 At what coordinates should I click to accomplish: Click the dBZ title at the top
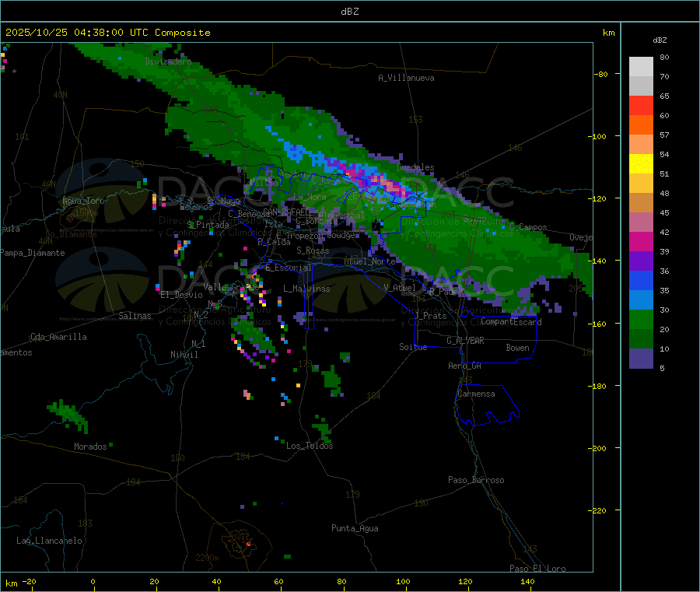point(349,11)
